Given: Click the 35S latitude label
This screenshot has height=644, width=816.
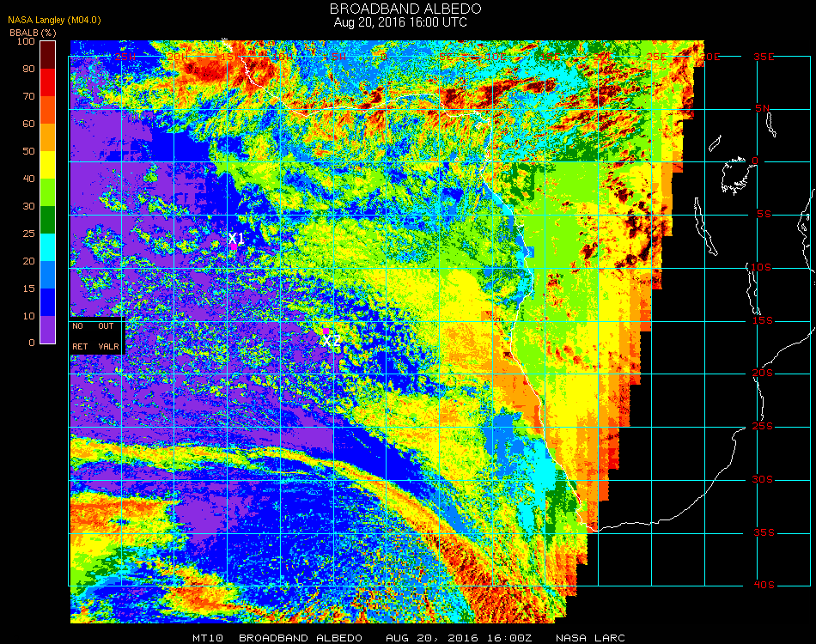Looking at the screenshot, I should click(764, 532).
